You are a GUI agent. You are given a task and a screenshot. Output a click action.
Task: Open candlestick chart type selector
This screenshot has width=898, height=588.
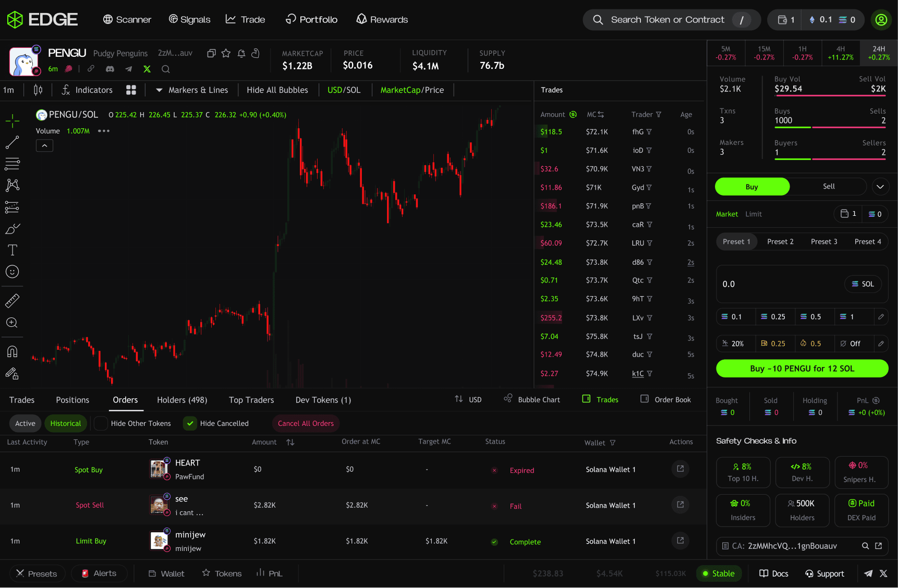click(x=38, y=90)
